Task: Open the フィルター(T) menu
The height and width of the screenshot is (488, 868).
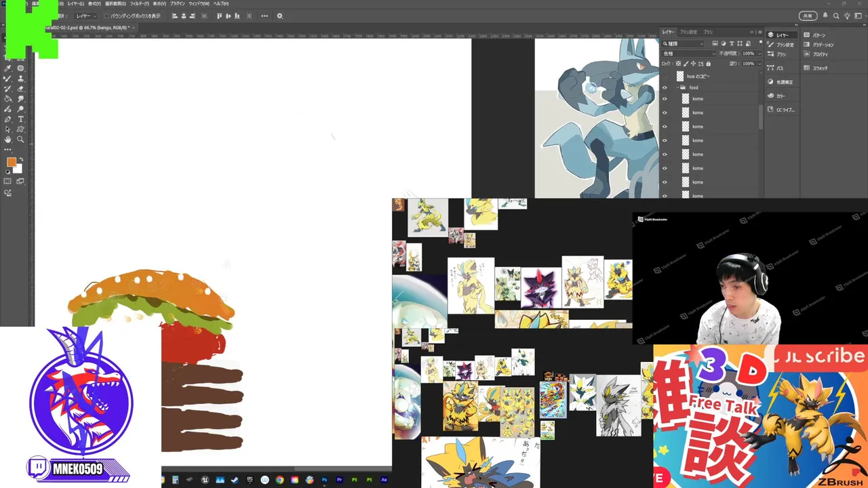Action: 139,4
